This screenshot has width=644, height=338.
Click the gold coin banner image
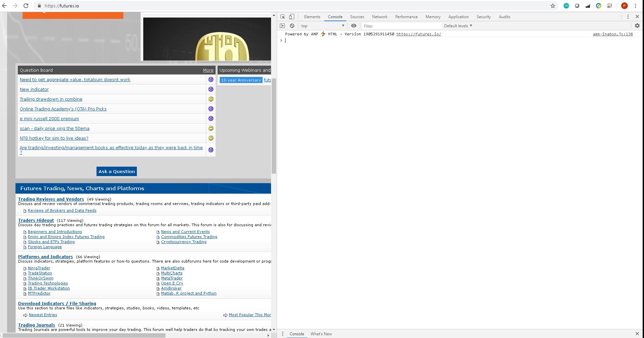(207, 39)
